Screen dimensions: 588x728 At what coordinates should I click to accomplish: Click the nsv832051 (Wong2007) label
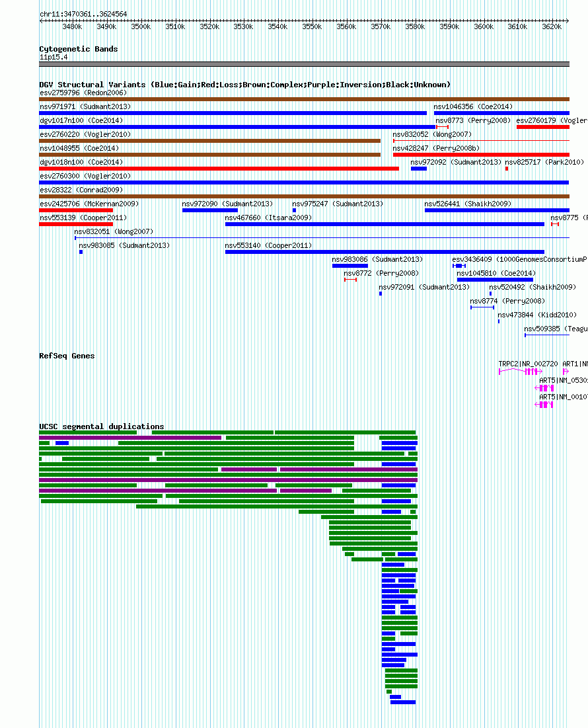click(x=114, y=232)
